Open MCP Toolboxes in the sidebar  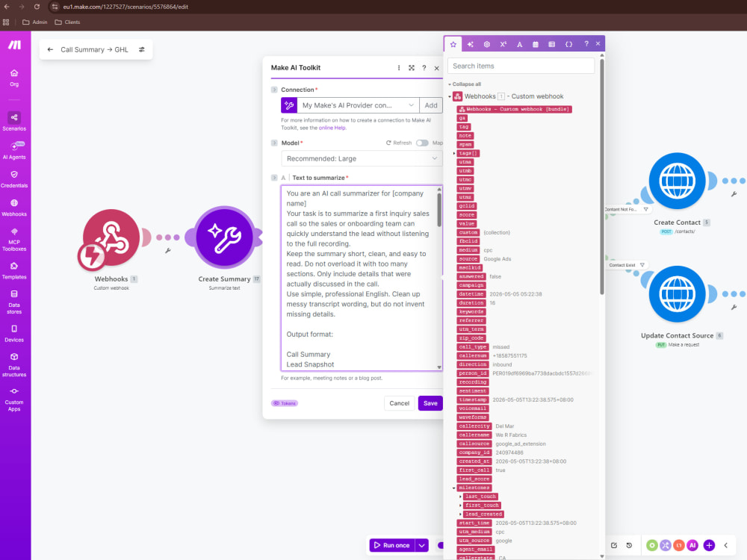point(14,239)
